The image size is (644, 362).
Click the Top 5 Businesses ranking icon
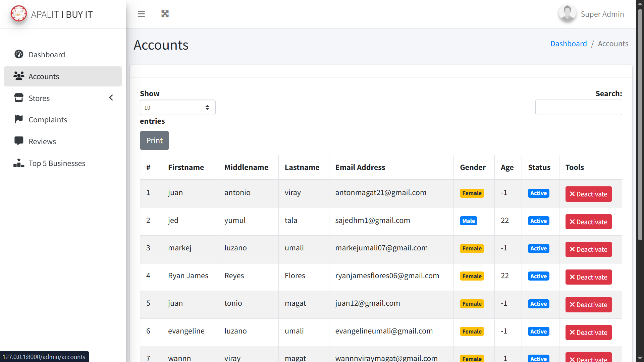19,163
